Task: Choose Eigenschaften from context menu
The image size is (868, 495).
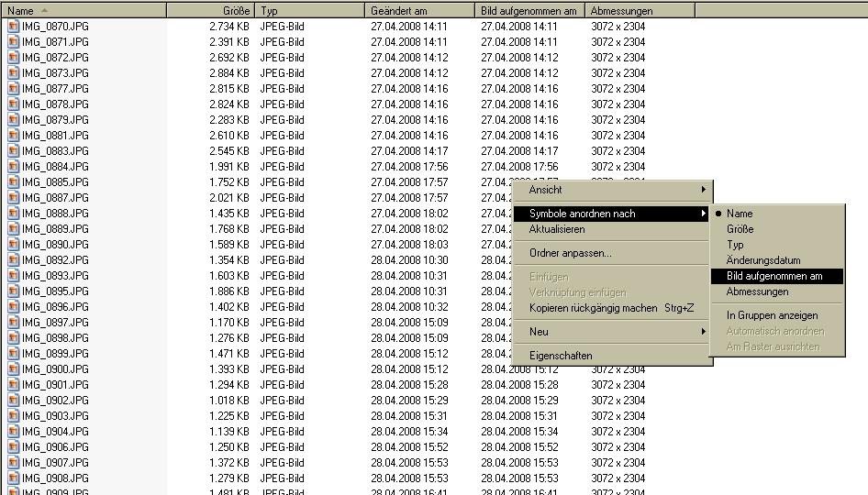Action: click(x=561, y=356)
